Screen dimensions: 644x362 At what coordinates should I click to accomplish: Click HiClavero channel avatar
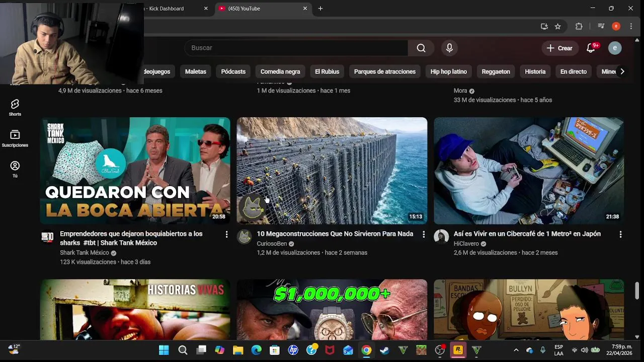tap(441, 237)
